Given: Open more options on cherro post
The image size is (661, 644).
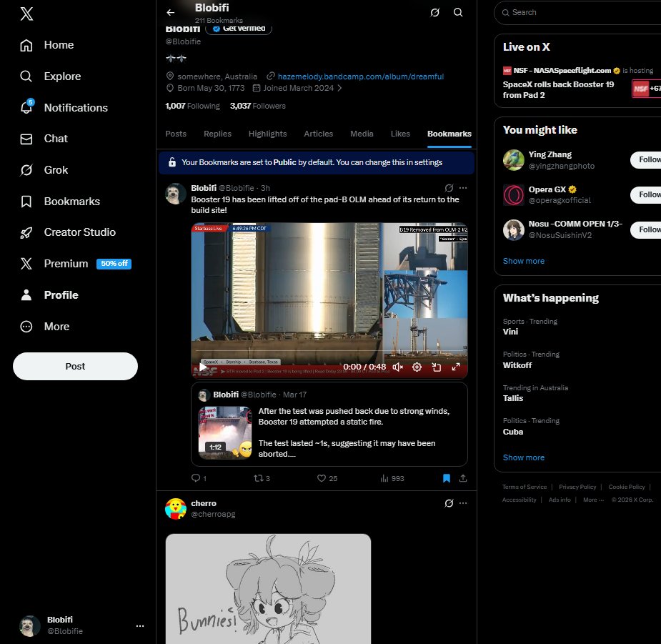Looking at the screenshot, I should 463,503.
